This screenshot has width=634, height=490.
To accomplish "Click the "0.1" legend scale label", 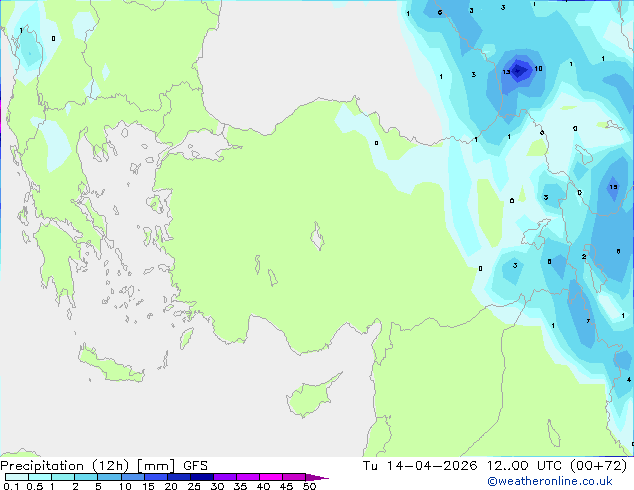I will (11, 486).
